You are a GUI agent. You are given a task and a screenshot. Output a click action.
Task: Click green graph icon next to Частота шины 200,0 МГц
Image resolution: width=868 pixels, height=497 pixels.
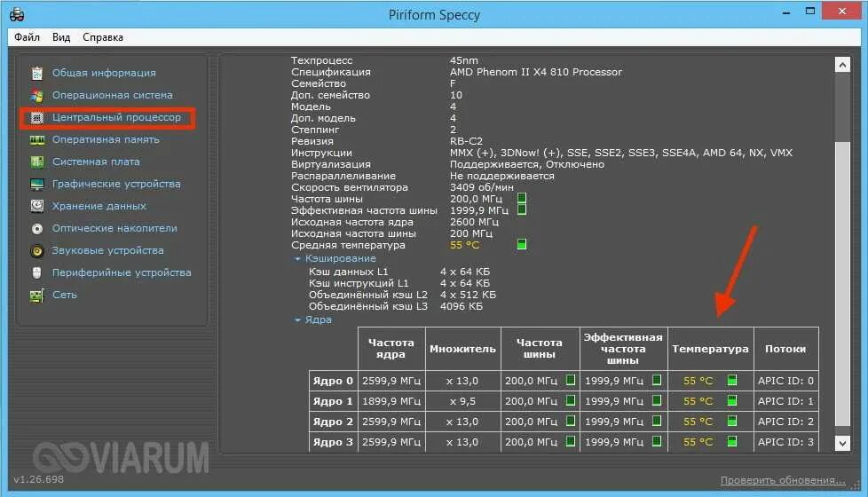pyautogui.click(x=522, y=198)
